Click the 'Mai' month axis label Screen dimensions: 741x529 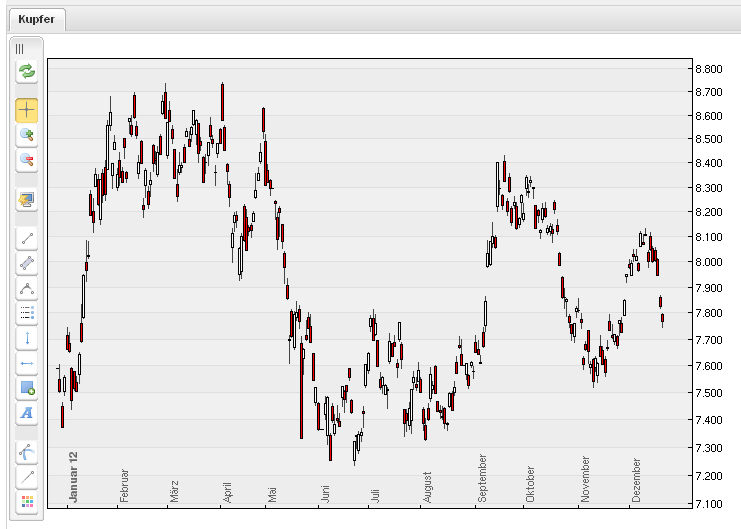point(272,494)
